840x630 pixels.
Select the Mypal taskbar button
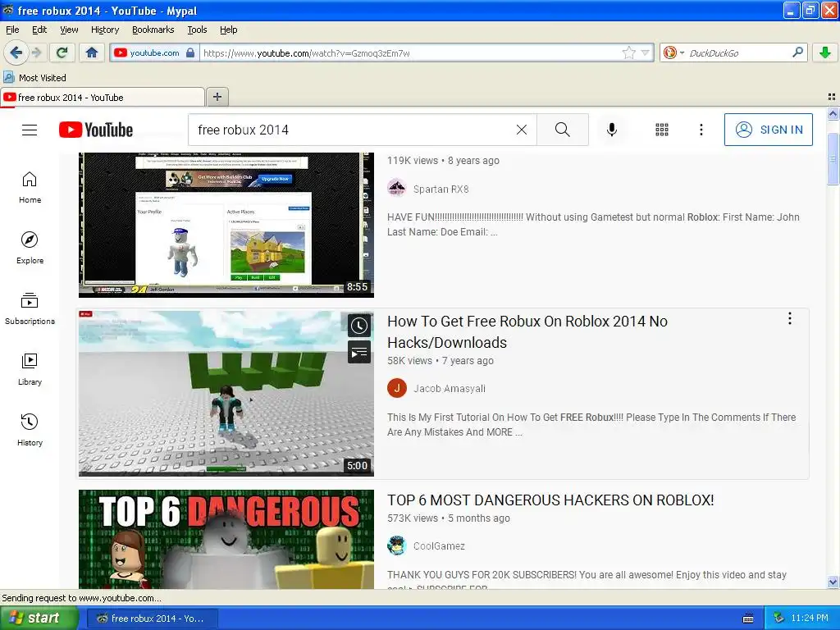[x=151, y=619]
